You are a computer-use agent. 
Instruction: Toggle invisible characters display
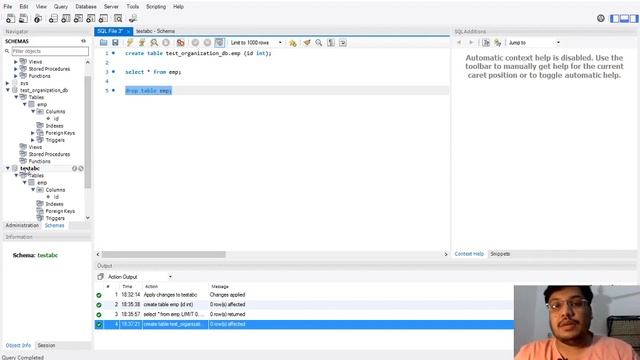pos(331,42)
